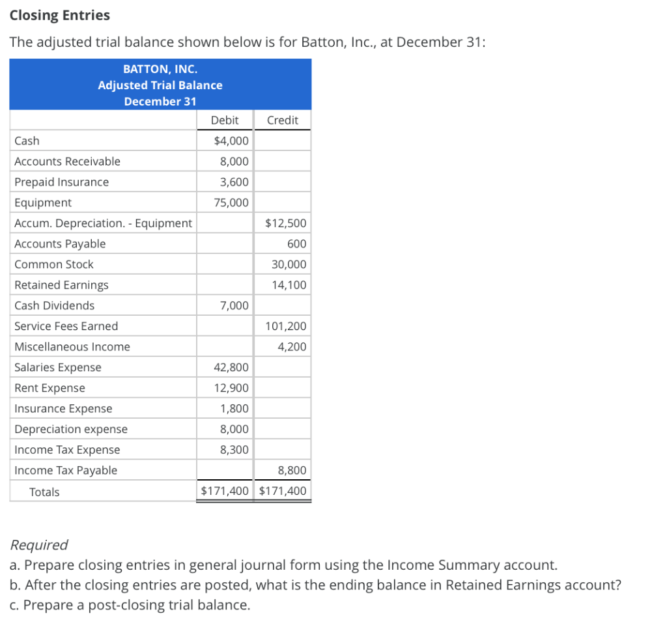The height and width of the screenshot is (644, 667).
Task: Click requirement c about post-closing trial balance
Action: pyautogui.click(x=130, y=606)
